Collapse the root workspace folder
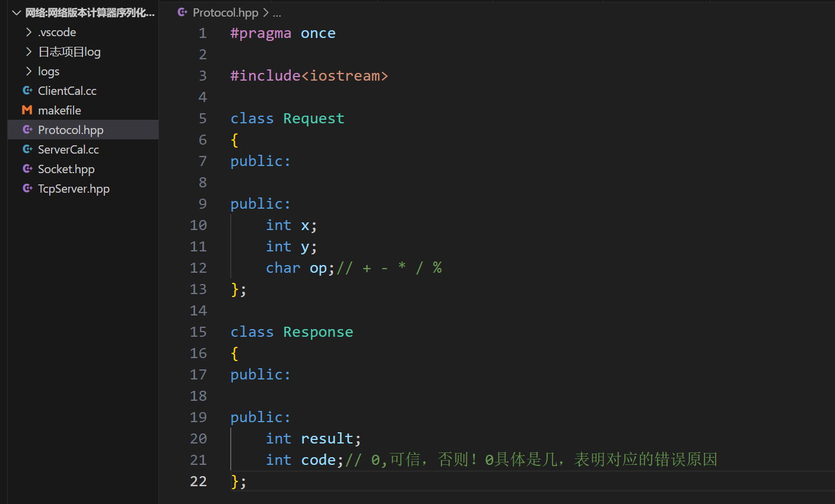This screenshot has height=504, width=835. click(17, 12)
